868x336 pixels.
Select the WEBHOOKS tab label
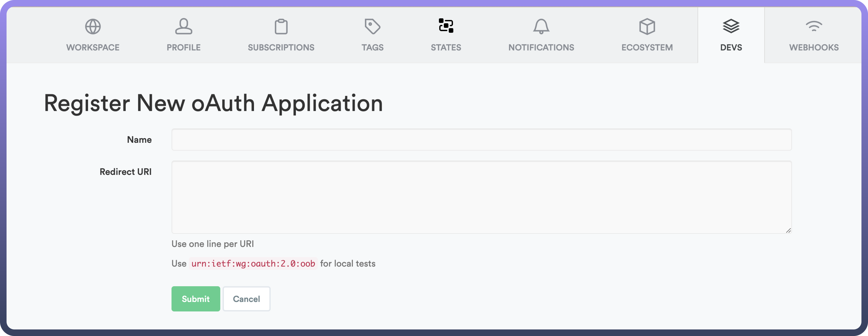point(814,47)
